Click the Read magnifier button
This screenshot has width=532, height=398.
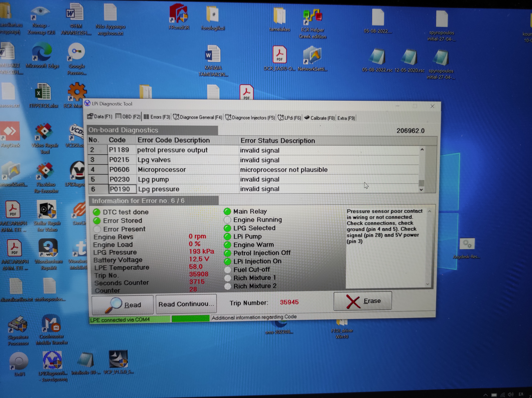pos(123,305)
